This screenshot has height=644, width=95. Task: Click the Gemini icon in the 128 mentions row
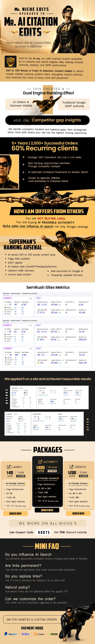(x=5, y=314)
